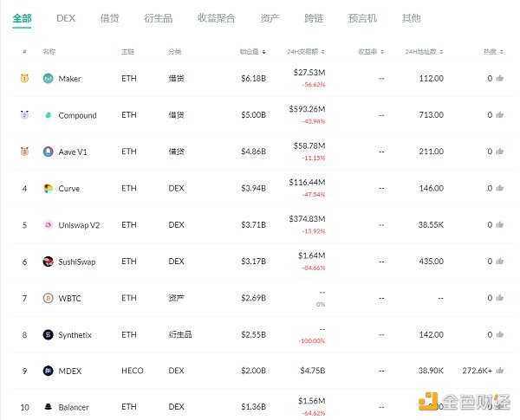Image resolution: width=520 pixels, height=420 pixels.
Task: Sort by the 24H交易额 column header
Action: coord(307,52)
